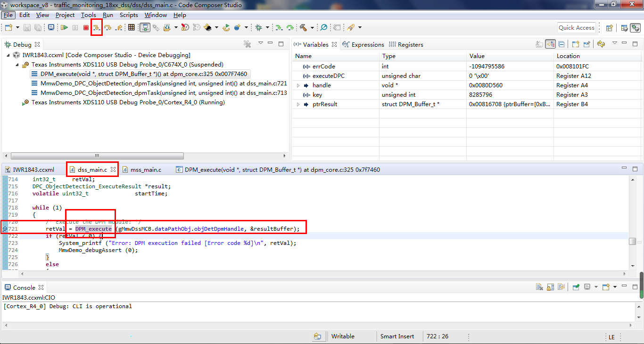
Task: Open the Run menu
Action: 108,15
